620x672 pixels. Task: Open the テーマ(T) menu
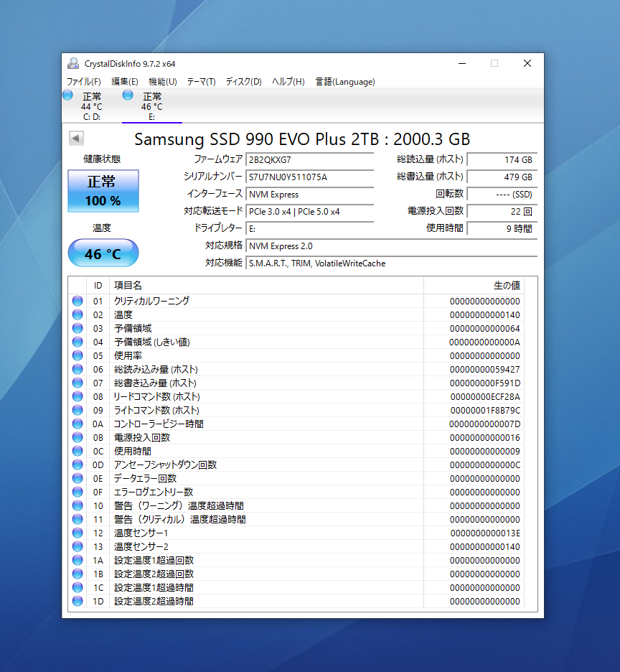tap(201, 81)
